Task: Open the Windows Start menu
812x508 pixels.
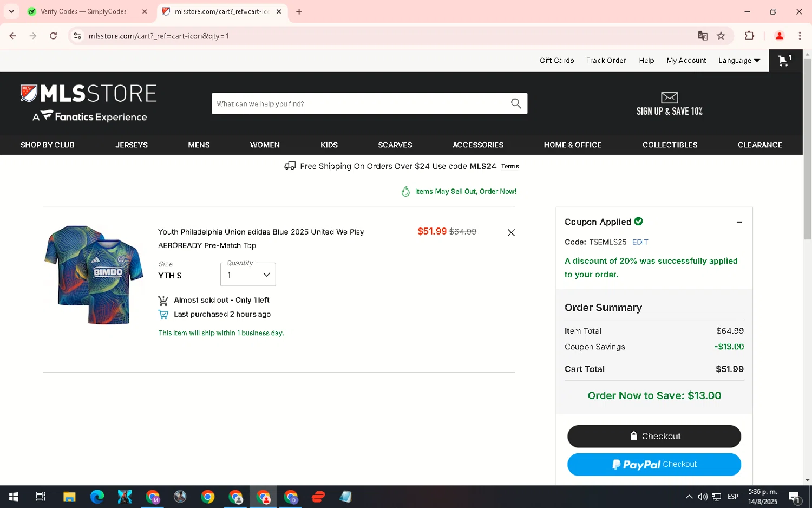Action: pos(14,497)
